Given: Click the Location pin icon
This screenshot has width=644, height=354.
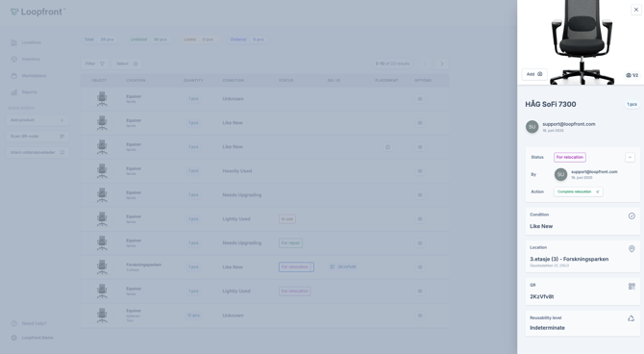Looking at the screenshot, I should coord(632,249).
